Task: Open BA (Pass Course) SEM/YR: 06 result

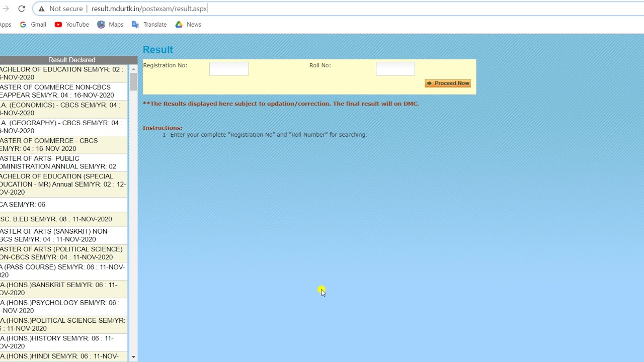Action: (63, 271)
